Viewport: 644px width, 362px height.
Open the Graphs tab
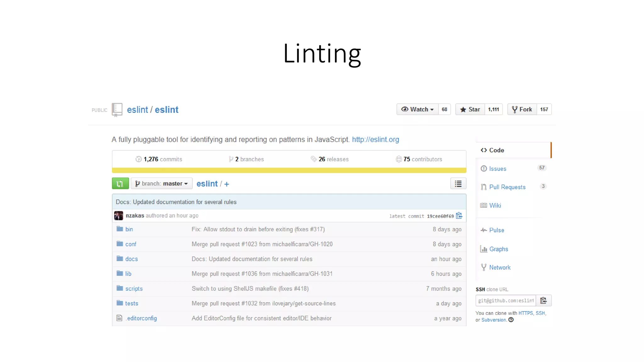click(x=498, y=249)
